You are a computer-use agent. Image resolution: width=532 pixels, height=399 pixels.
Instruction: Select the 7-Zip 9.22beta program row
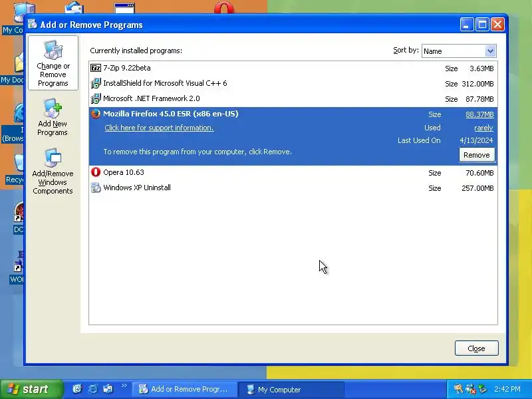[293, 68]
